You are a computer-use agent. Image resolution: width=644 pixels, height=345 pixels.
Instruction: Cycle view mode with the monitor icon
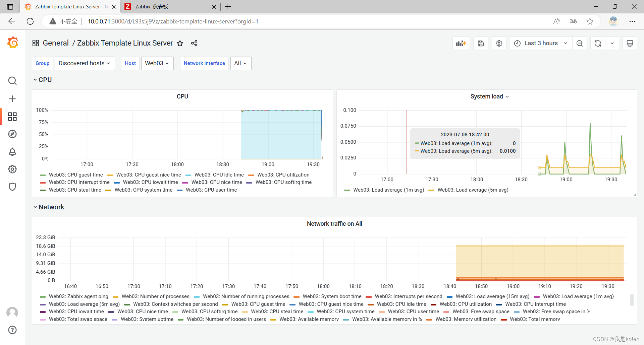coord(630,43)
